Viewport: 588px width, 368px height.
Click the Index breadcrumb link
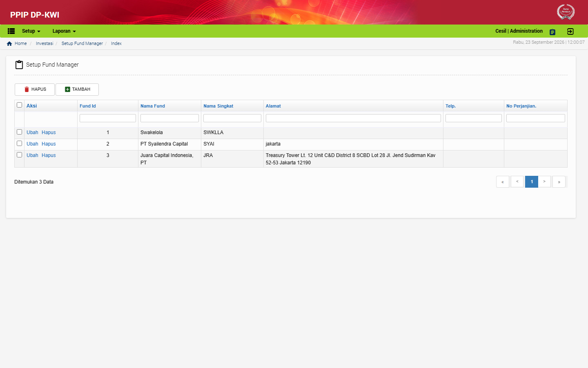point(116,43)
